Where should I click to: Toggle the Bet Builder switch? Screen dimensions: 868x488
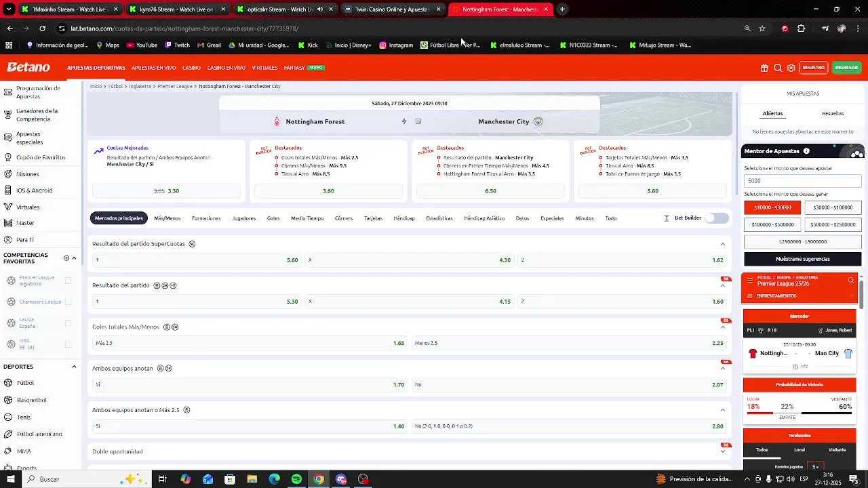717,218
